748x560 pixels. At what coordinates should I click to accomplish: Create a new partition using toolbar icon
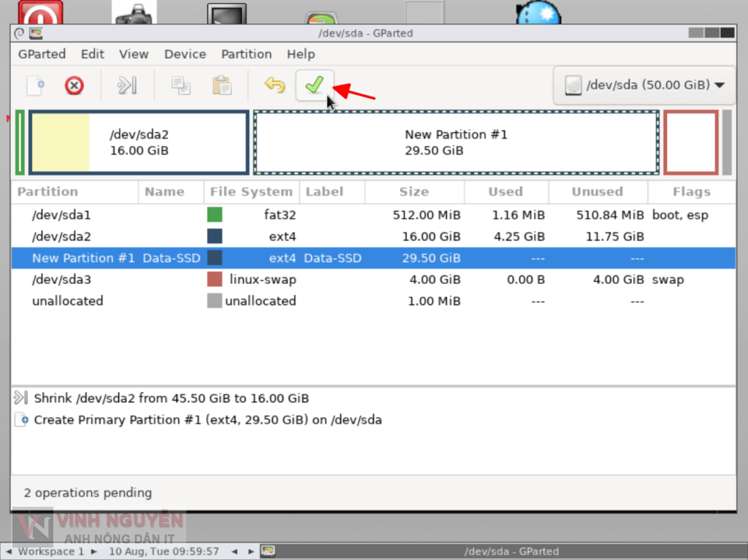click(34, 85)
